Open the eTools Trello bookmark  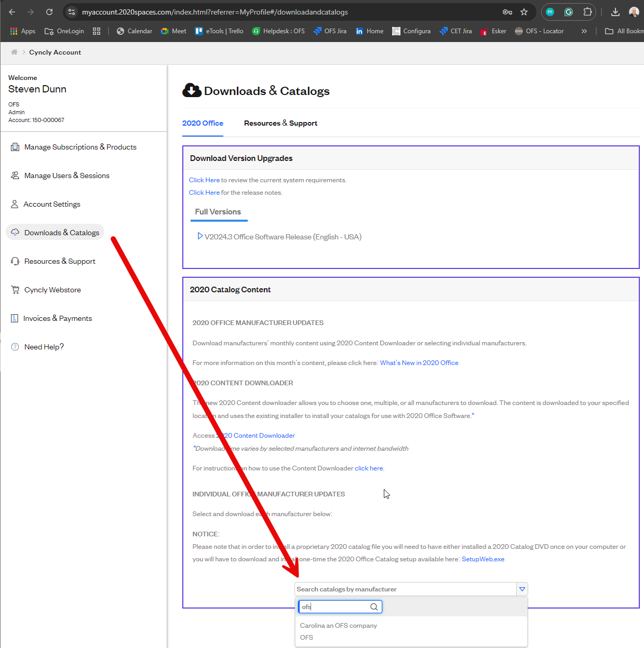(x=219, y=31)
